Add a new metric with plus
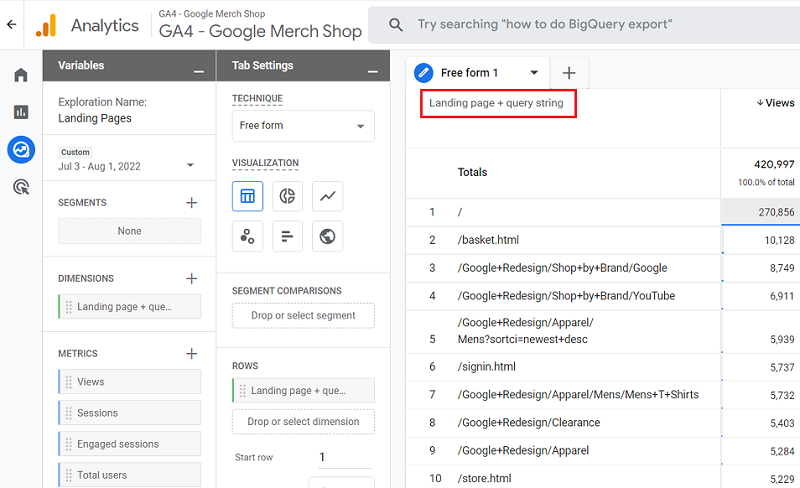 pyautogui.click(x=191, y=353)
